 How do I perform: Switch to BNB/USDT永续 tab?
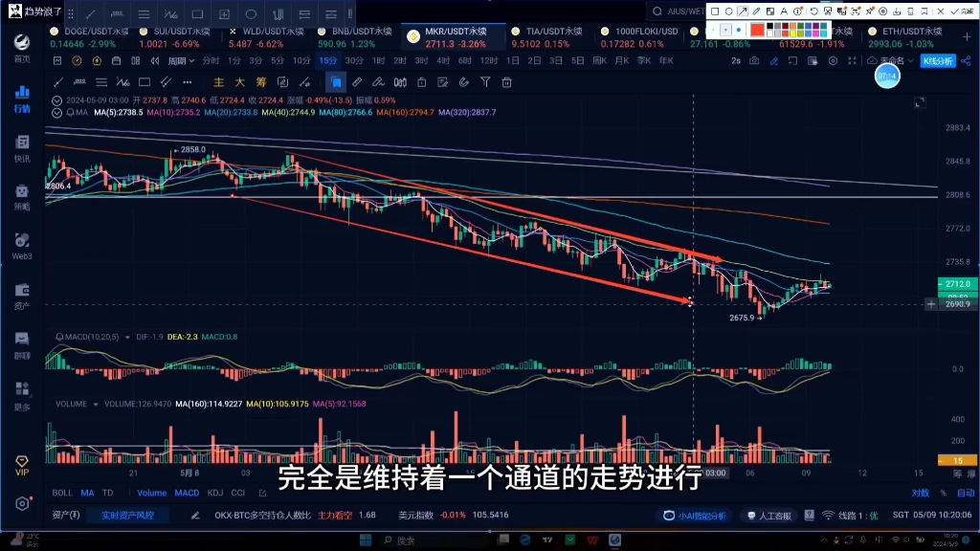(x=355, y=37)
